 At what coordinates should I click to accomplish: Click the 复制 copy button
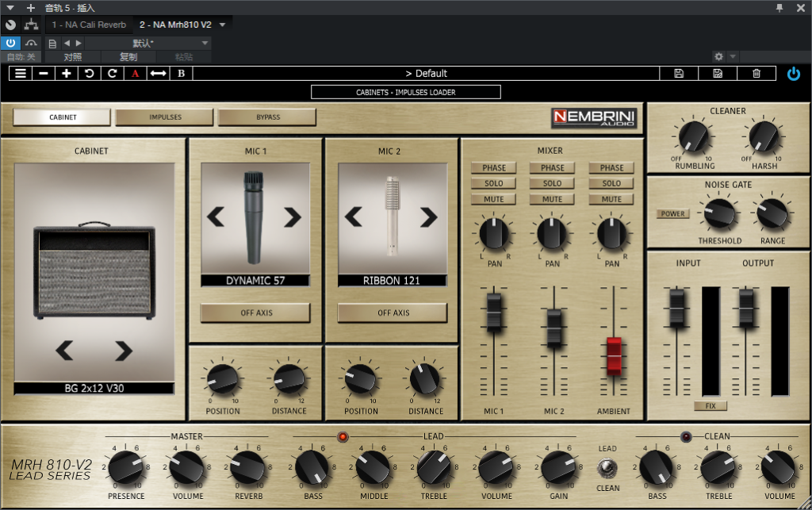click(128, 57)
